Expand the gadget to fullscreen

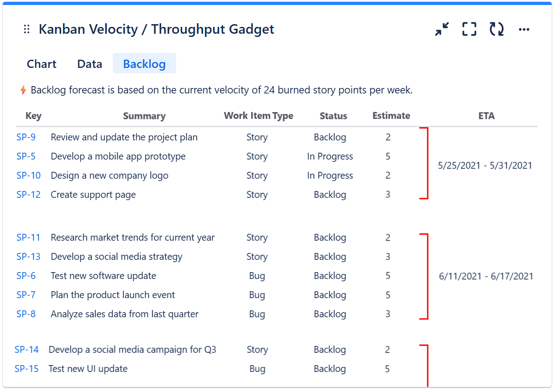(x=469, y=29)
